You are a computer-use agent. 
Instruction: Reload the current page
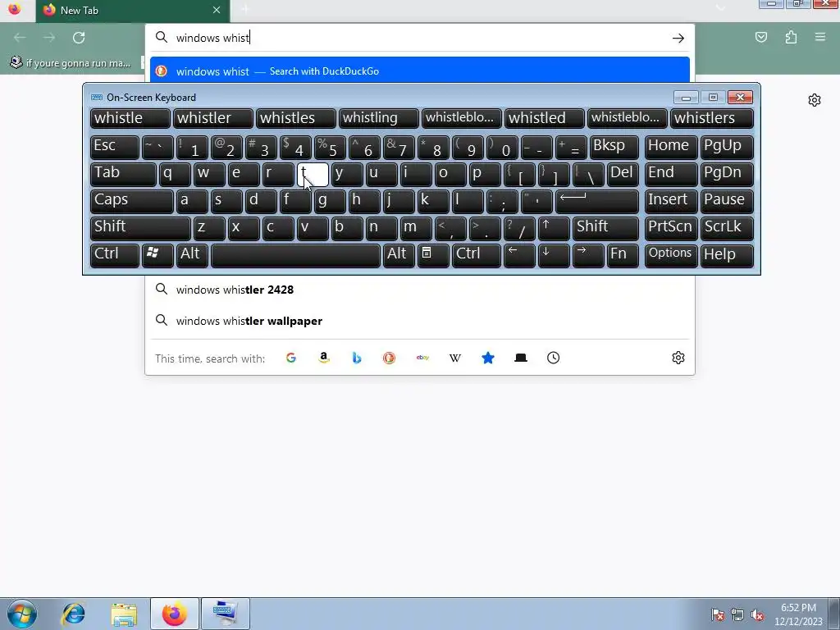79,38
